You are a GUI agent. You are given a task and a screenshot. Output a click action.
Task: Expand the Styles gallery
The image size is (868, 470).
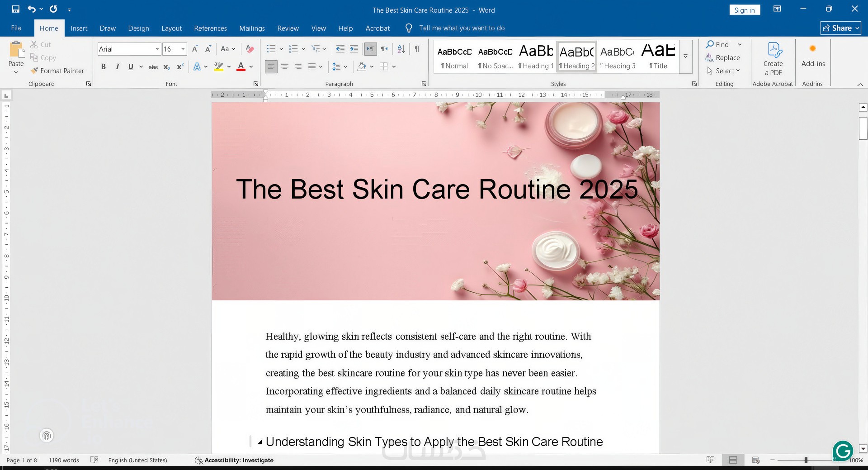[x=685, y=57]
